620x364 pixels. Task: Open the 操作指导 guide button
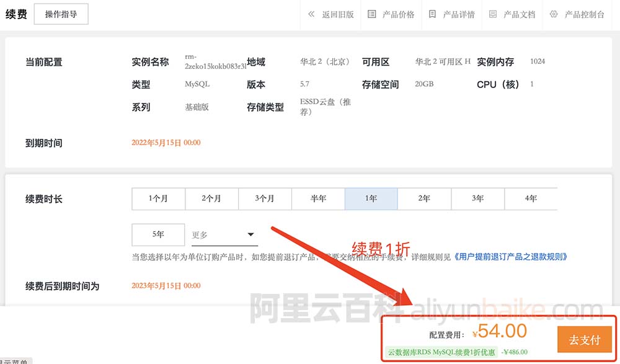[x=61, y=14]
